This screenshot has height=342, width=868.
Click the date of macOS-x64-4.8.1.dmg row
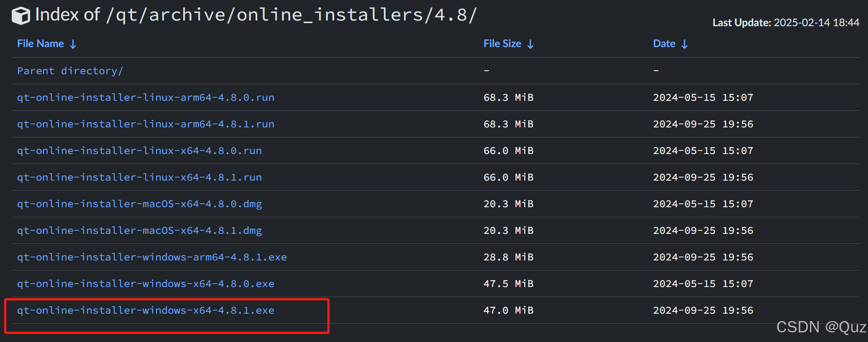[x=703, y=230]
